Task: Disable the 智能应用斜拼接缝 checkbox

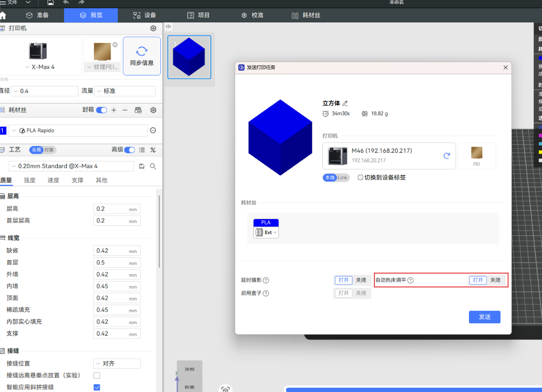Action: coord(97,387)
